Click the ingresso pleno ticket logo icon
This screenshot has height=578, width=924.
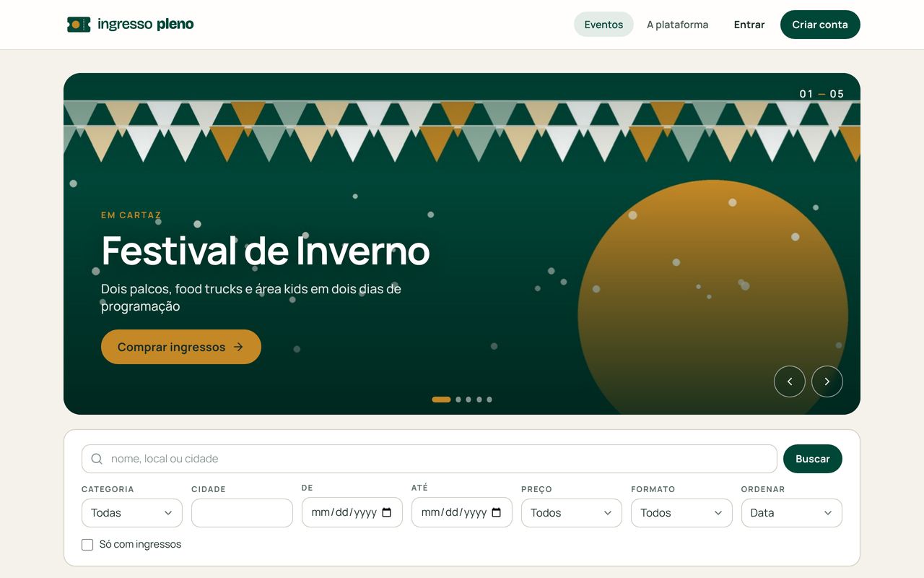[x=79, y=25]
